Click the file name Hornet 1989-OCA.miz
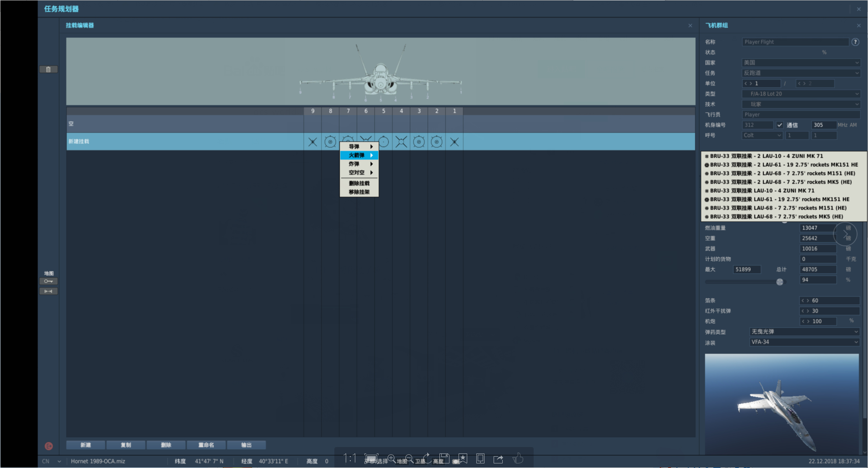868x468 pixels. (x=98, y=461)
